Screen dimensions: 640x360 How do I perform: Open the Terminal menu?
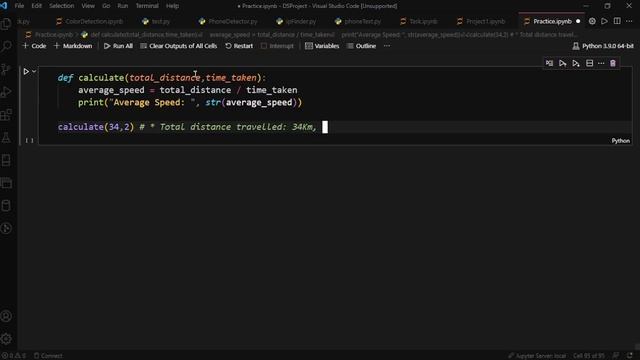coord(147,6)
